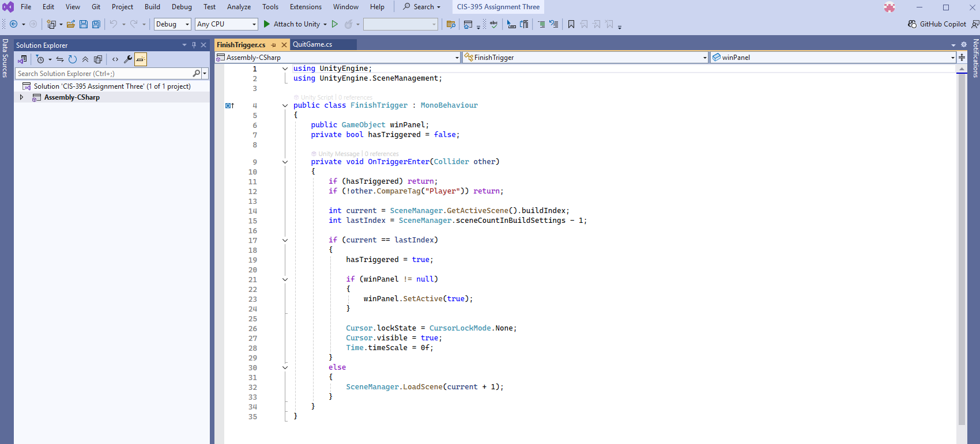Open the Search box in title bar

click(x=422, y=7)
